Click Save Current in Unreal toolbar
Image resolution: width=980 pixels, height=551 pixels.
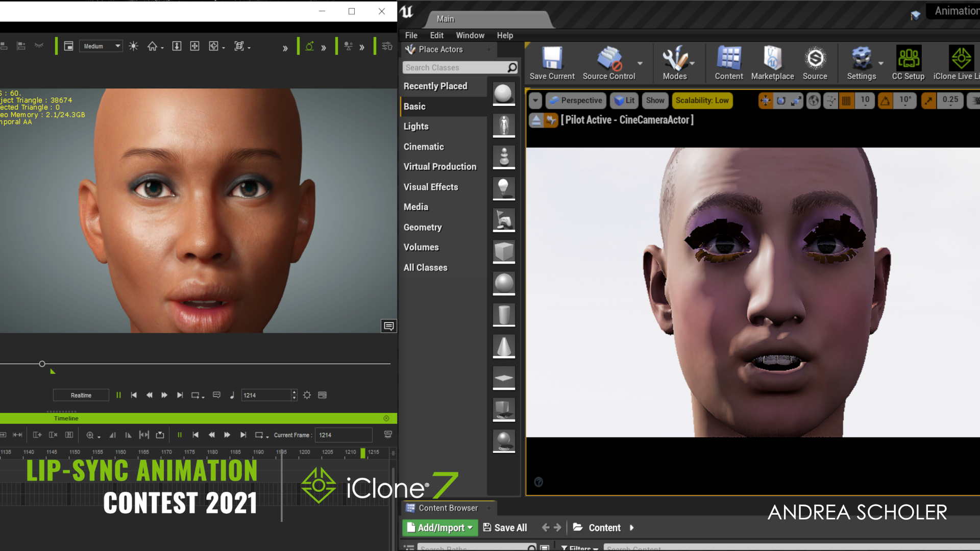point(552,63)
